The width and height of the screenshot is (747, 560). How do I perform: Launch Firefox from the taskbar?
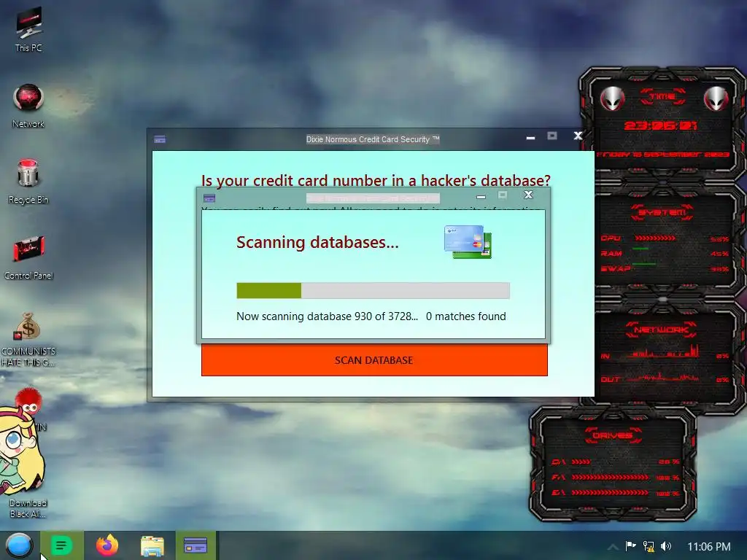pos(107,545)
